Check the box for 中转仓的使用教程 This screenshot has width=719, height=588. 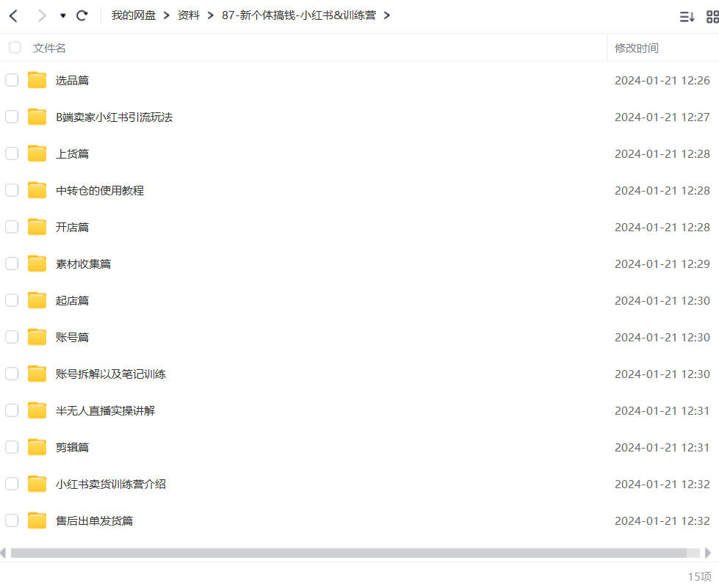click(12, 190)
